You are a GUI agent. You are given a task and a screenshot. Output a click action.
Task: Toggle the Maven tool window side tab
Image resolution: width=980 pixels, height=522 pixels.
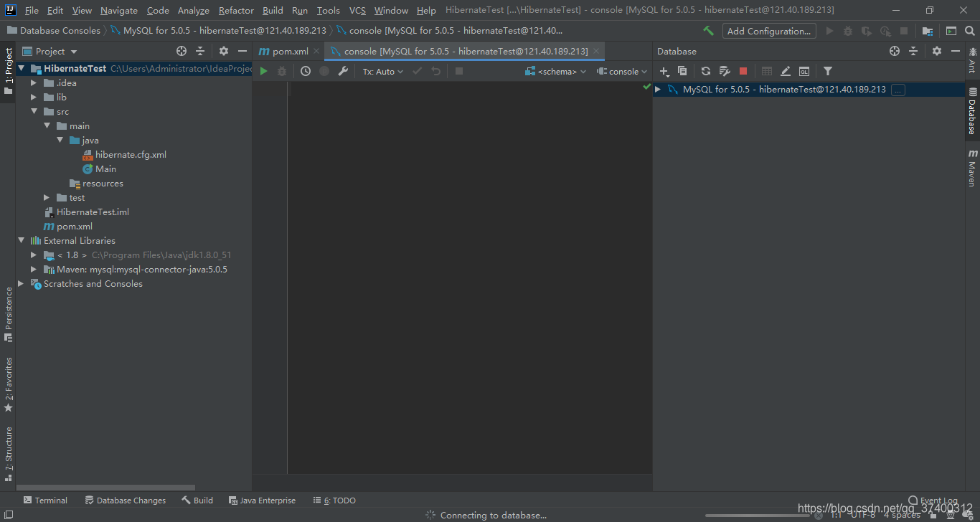pyautogui.click(x=972, y=169)
